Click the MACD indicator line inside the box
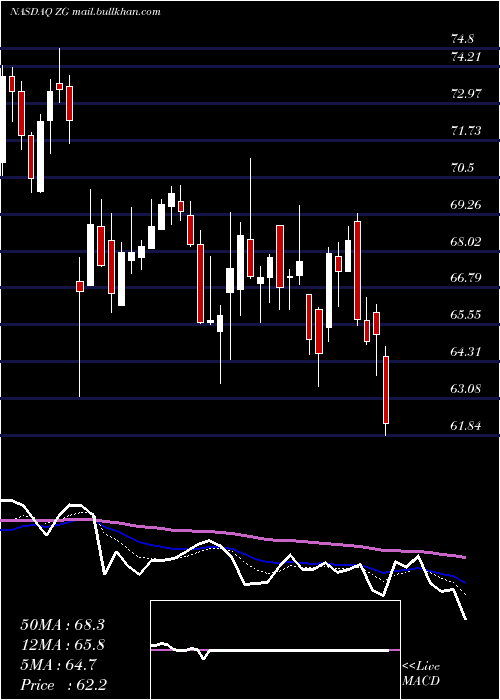Image resolution: width=500 pixels, height=700 pixels. 270,650
